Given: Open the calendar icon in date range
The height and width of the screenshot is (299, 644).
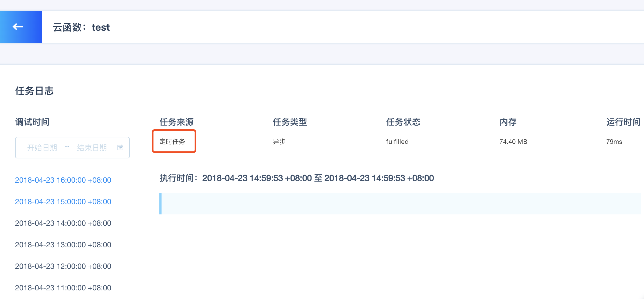Looking at the screenshot, I should tap(120, 148).
